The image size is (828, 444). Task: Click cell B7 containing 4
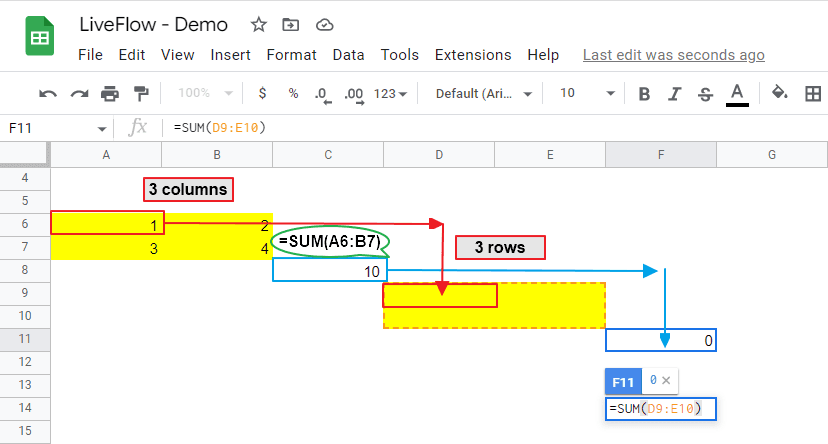217,248
